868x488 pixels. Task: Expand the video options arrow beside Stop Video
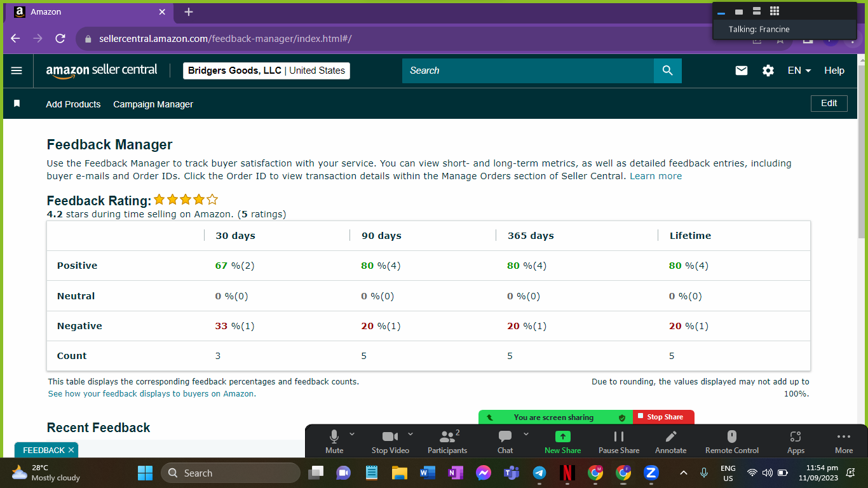(x=410, y=434)
